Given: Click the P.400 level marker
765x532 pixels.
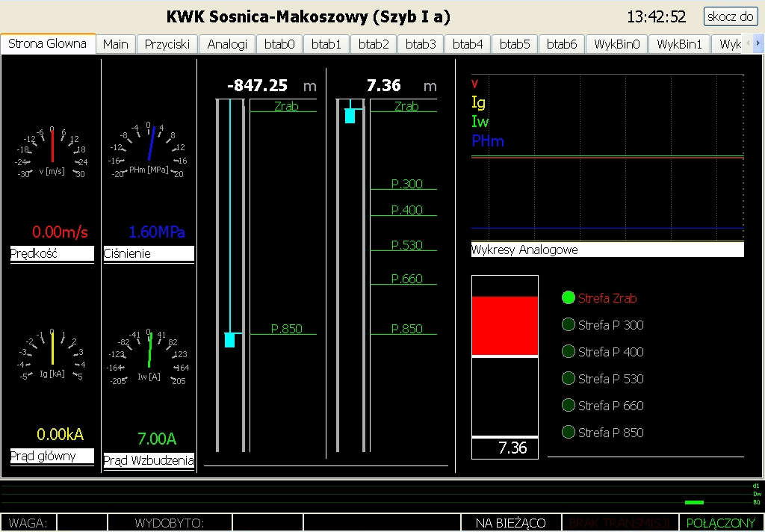Looking at the screenshot, I should (407, 210).
